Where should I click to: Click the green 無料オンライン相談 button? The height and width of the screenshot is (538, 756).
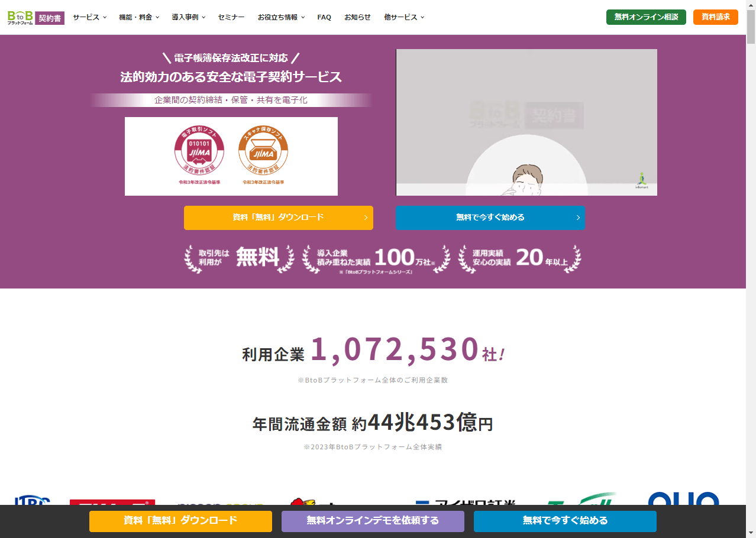tap(645, 17)
